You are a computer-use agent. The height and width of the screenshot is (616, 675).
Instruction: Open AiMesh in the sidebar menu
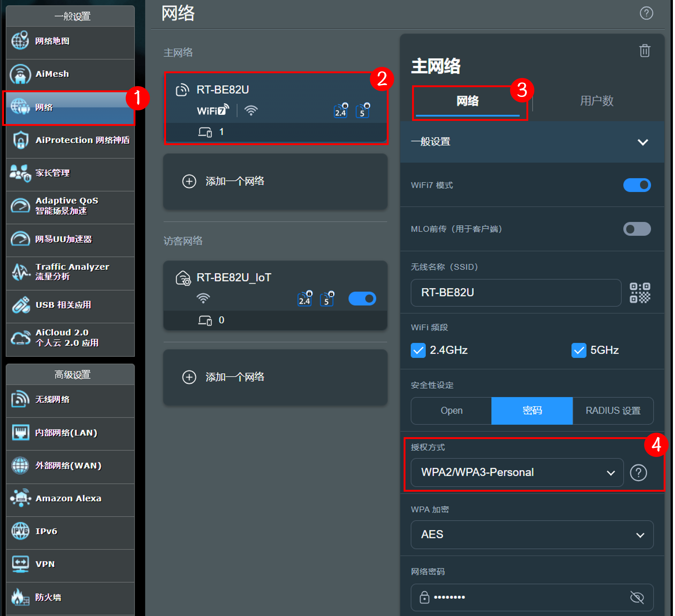click(70, 74)
